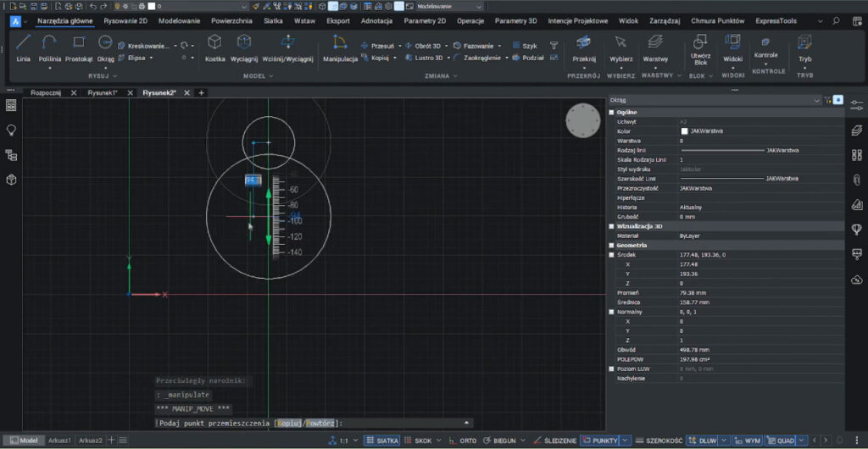The image size is (868, 449).
Task: Click the Kopiuj command option
Action: 289,423
